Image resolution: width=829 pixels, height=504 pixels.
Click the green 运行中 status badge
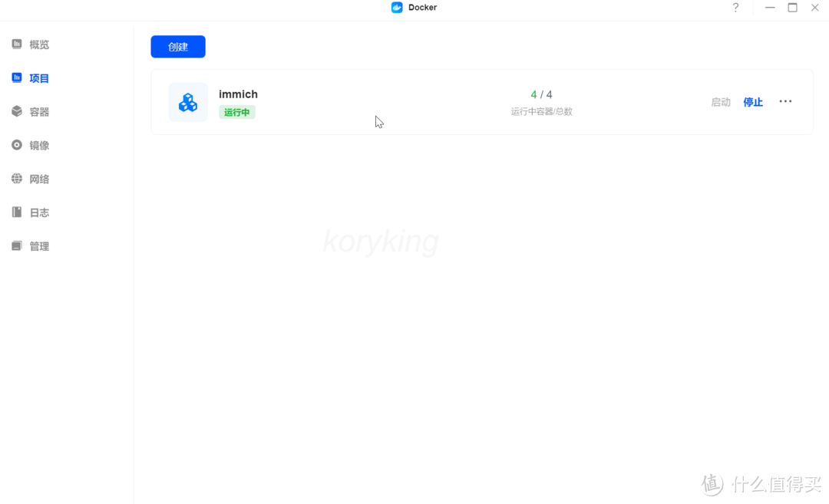236,113
